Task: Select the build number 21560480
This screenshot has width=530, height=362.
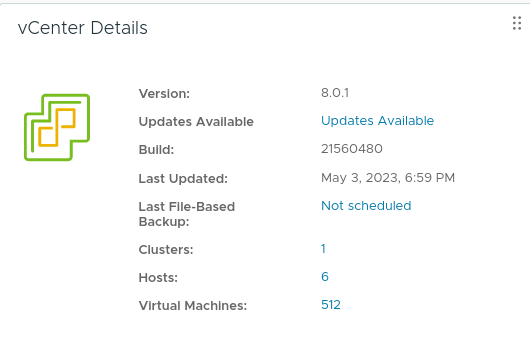Action: click(x=352, y=149)
